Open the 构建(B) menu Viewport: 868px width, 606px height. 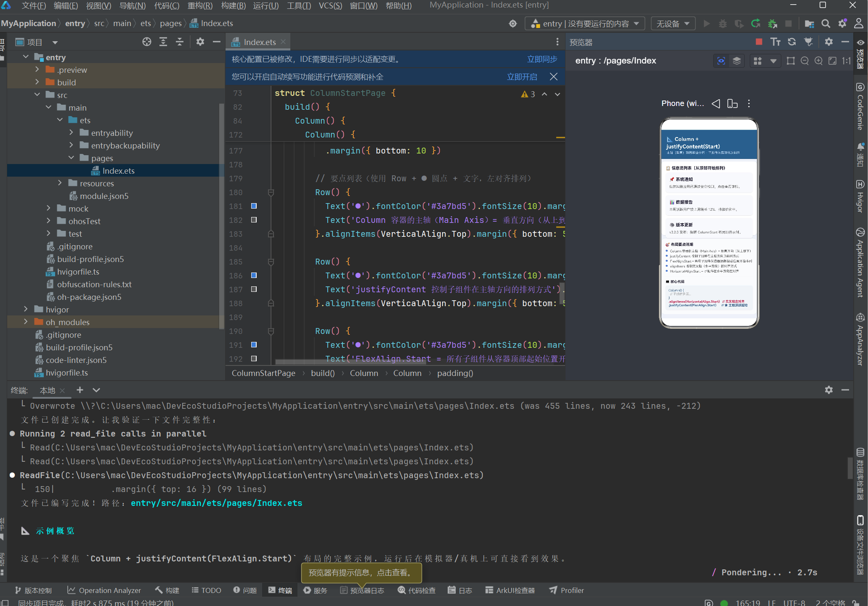pos(233,5)
